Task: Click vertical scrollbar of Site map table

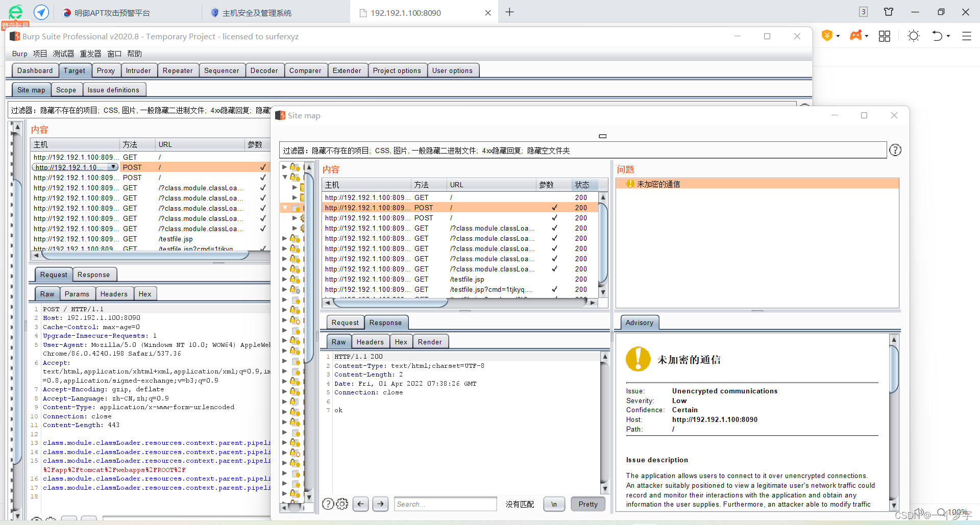Action: point(603,242)
